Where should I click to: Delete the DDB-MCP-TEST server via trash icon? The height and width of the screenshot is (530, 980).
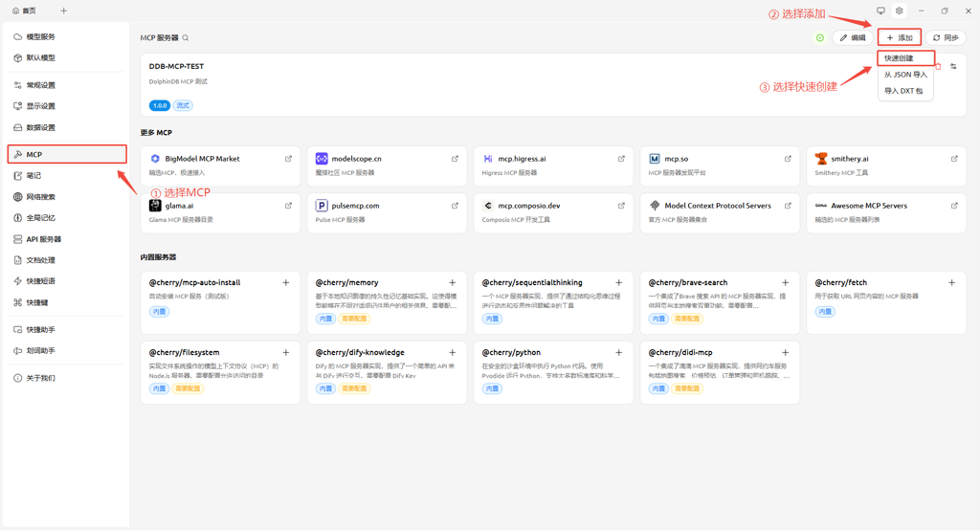(x=939, y=67)
